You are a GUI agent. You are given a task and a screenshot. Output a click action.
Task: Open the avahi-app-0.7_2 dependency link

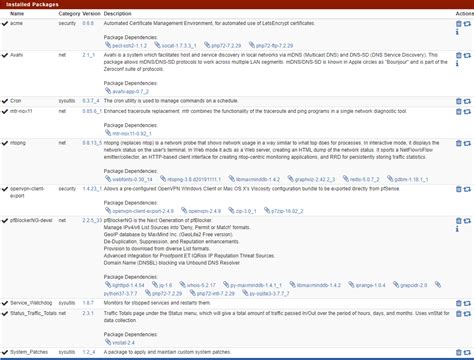[127, 91]
